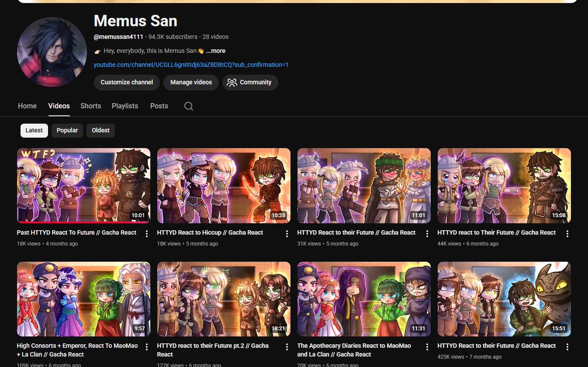
Task: Switch to the Shorts tab
Action: pyautogui.click(x=91, y=106)
